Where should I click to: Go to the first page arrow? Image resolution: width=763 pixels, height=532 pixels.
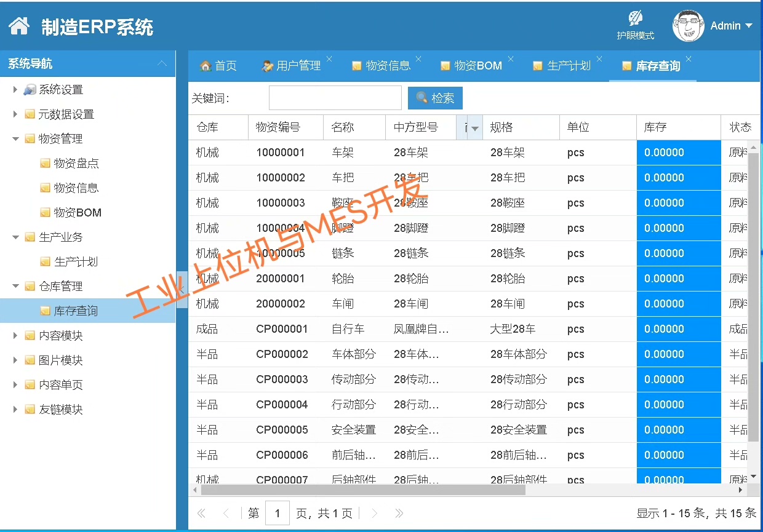tap(201, 513)
